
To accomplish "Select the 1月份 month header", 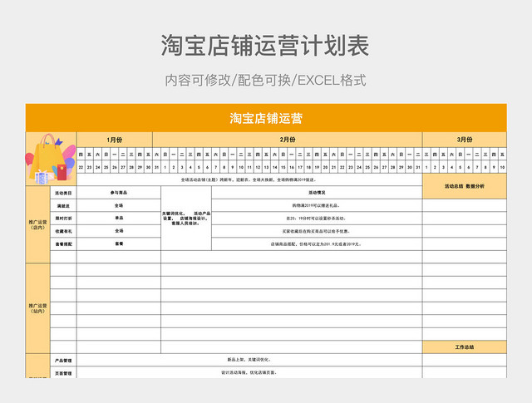I will point(115,140).
